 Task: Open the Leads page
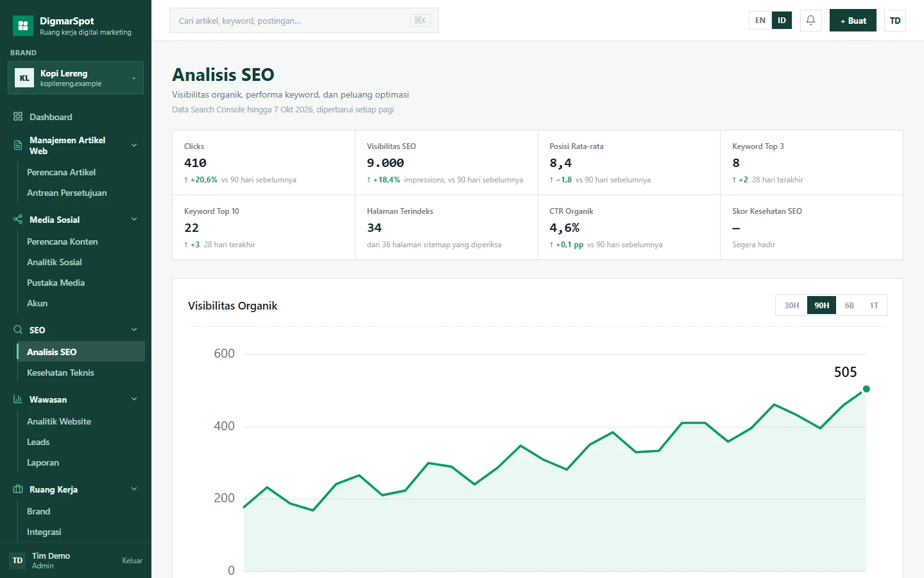click(x=81, y=442)
